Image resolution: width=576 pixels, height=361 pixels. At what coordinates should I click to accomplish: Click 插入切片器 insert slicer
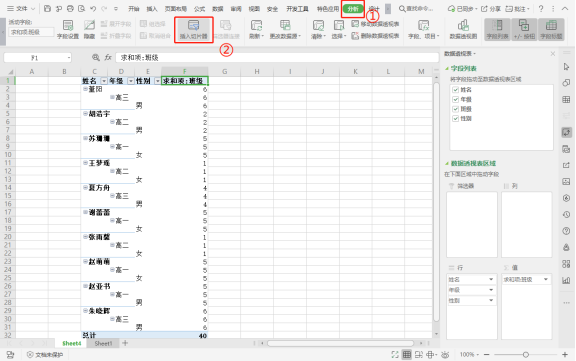(x=194, y=30)
